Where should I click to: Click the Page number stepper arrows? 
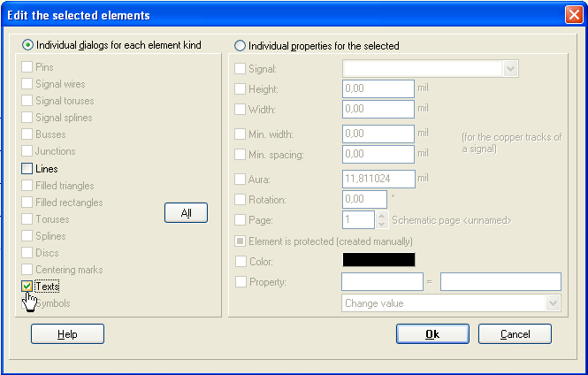(381, 219)
